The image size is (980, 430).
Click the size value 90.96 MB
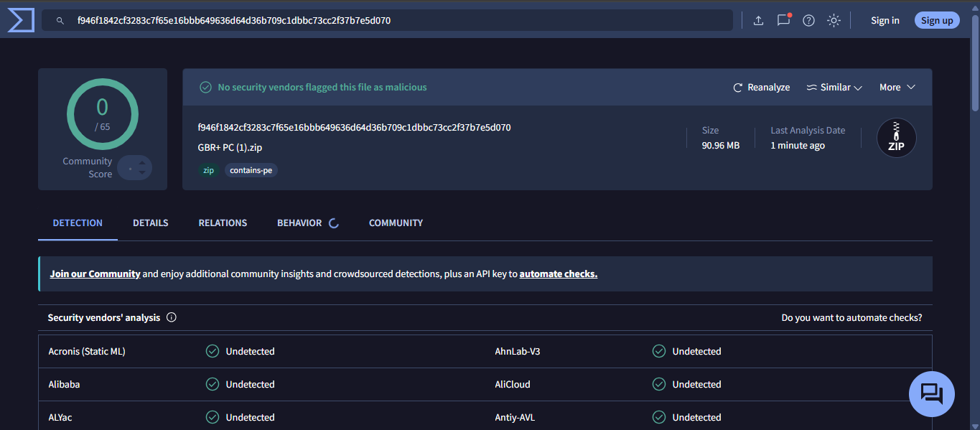point(721,145)
